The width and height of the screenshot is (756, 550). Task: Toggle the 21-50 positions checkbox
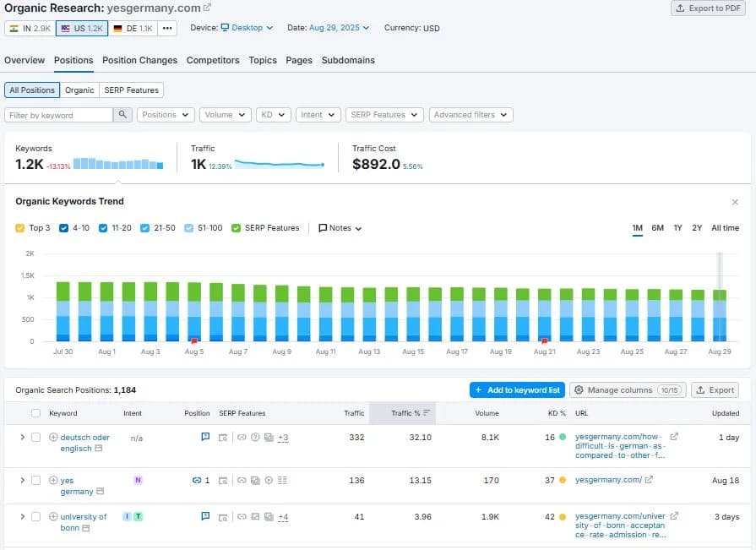coord(144,228)
